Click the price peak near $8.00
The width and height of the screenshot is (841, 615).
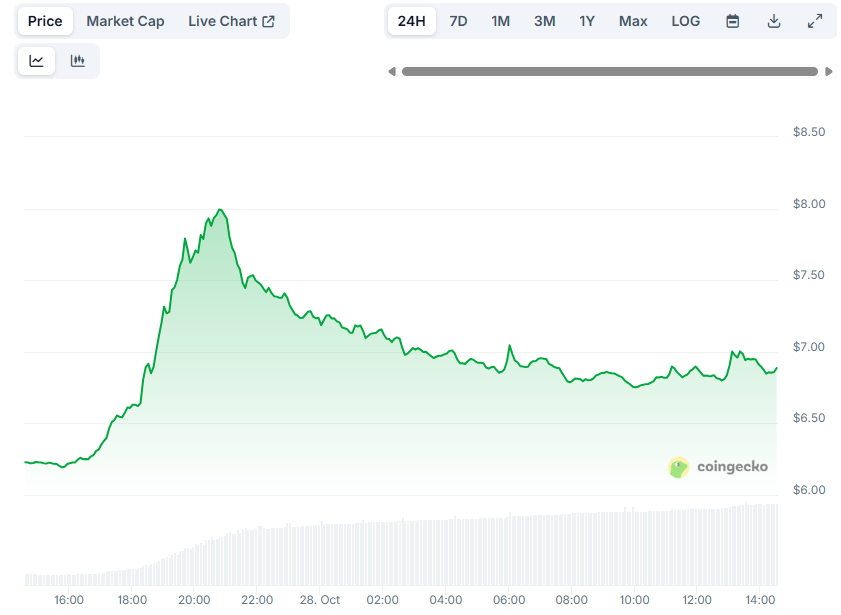219,210
